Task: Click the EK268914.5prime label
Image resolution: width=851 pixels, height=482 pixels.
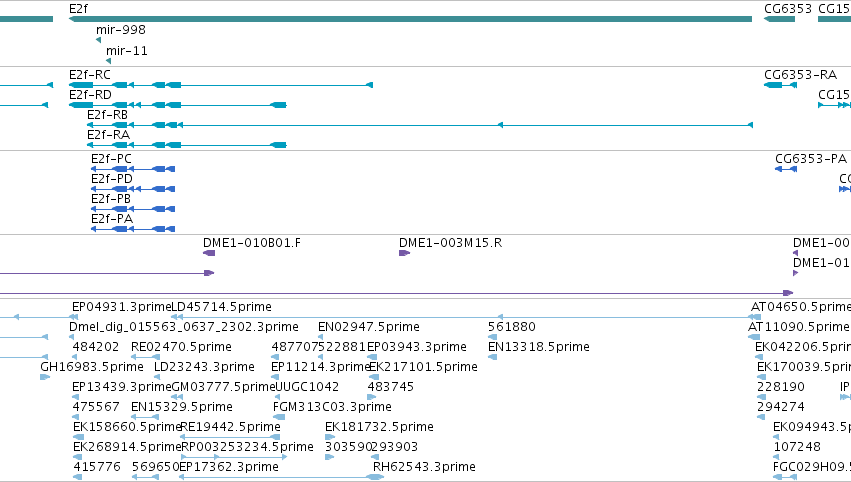Action: click(127, 447)
